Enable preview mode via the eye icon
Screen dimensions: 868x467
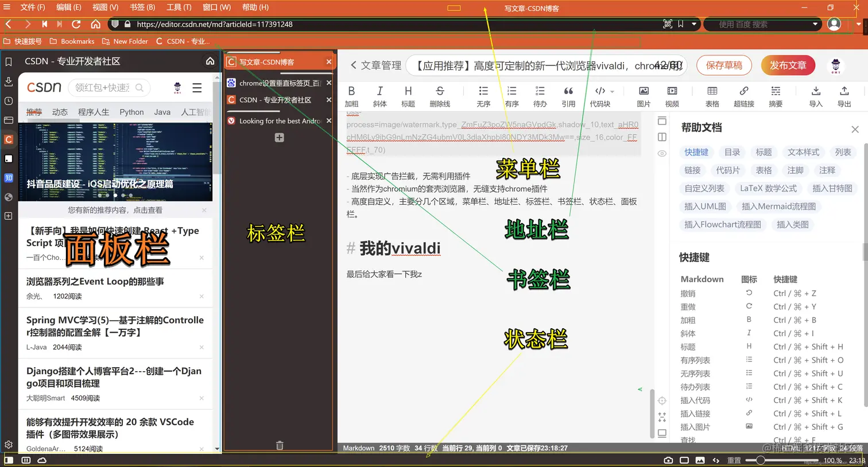(x=661, y=153)
